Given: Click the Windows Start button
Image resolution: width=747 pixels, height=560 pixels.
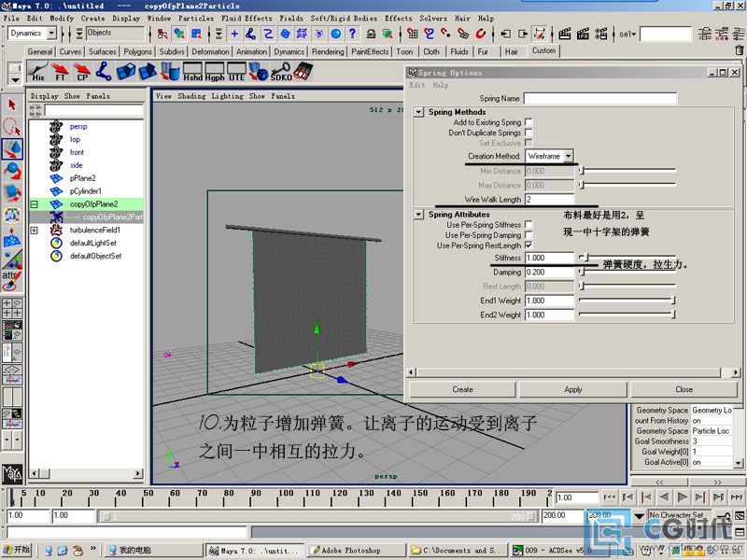Looking at the screenshot, I should click(17, 550).
